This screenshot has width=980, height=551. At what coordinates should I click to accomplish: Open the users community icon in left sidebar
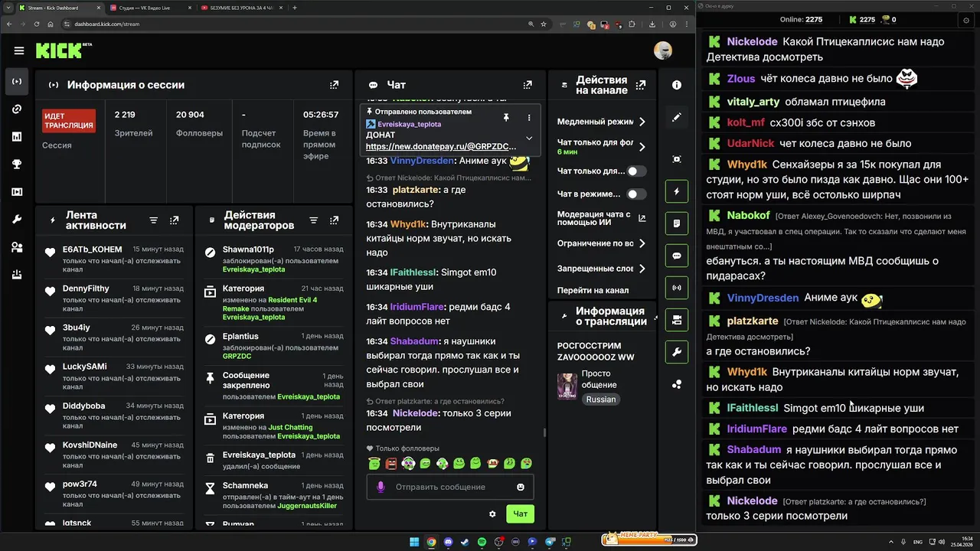tap(17, 247)
